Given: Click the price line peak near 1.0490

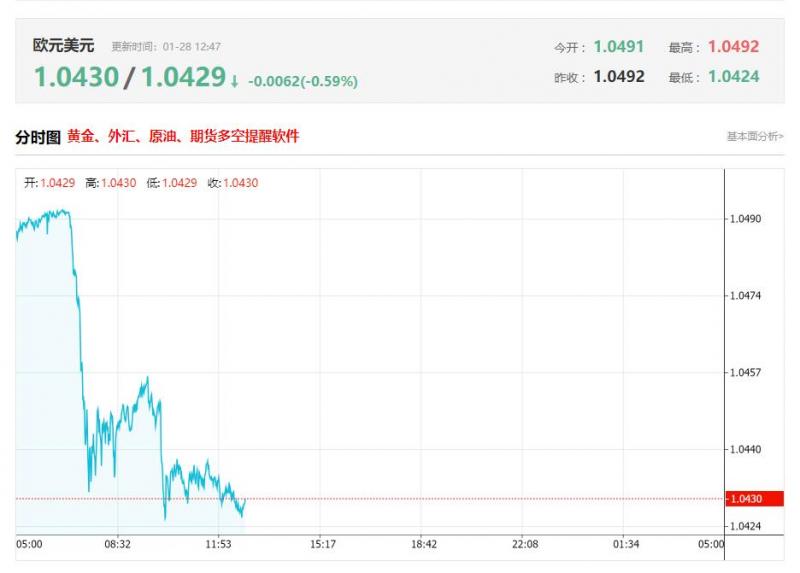Looking at the screenshot, I should pos(64,211).
